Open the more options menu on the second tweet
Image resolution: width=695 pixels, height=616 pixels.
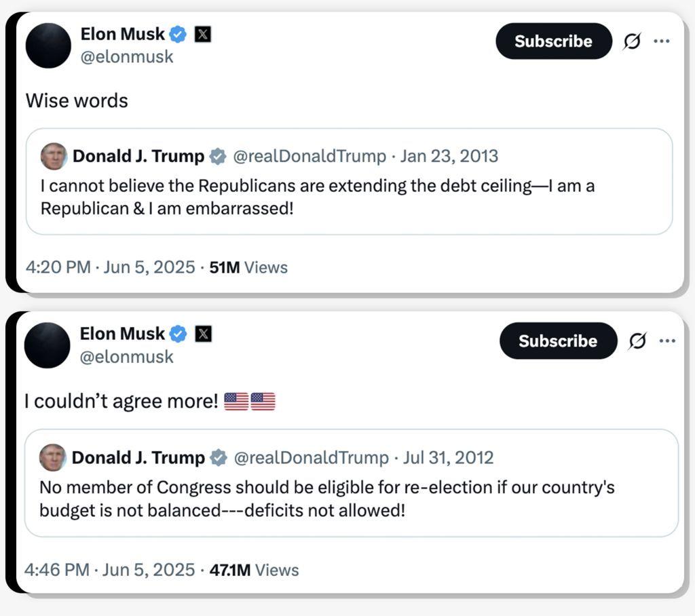tap(669, 341)
